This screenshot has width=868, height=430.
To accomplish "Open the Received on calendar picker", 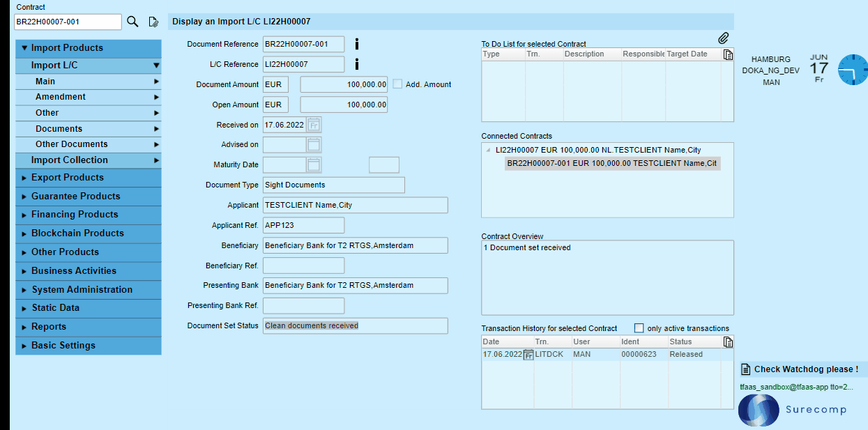I will 314,125.
